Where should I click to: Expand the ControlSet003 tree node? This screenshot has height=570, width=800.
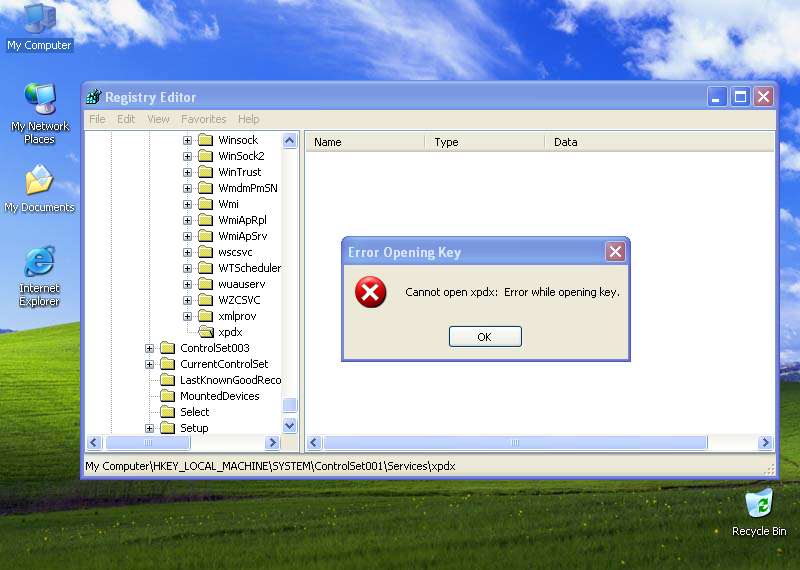[x=149, y=348]
